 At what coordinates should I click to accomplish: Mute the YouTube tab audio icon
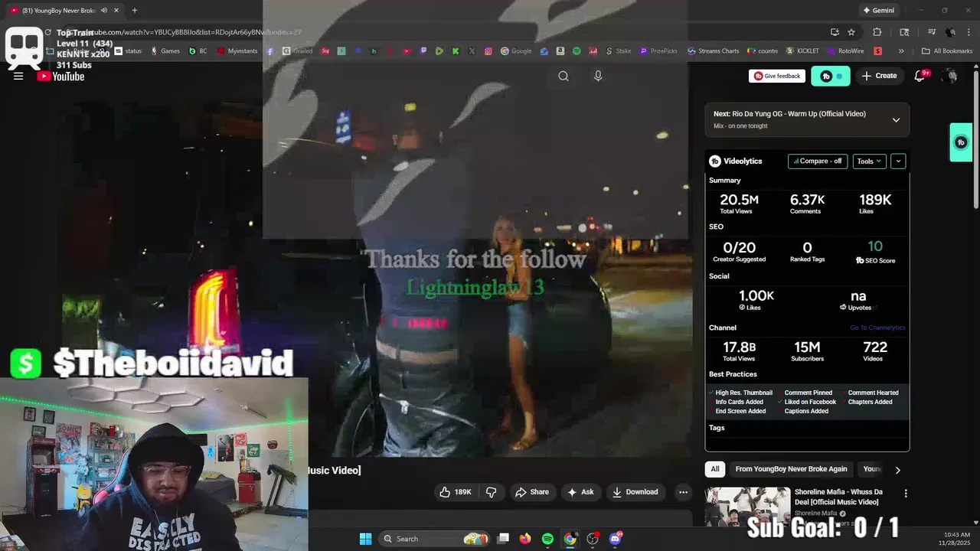(103, 10)
